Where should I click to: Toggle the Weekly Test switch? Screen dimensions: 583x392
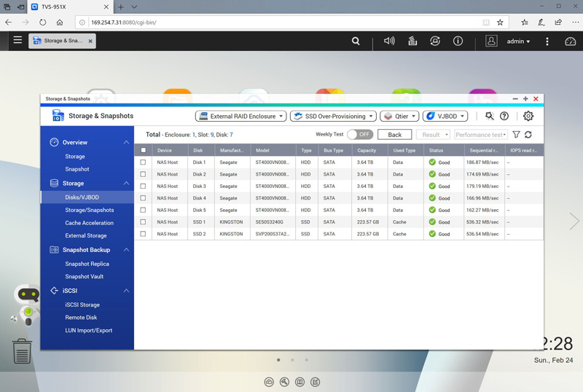[x=360, y=134]
